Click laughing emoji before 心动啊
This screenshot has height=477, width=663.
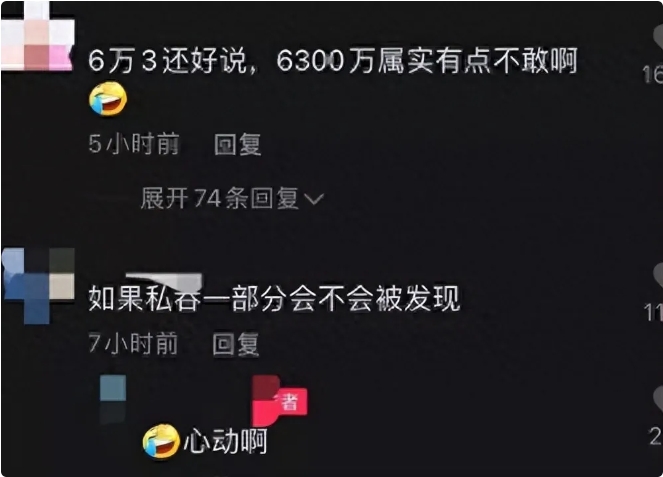click(160, 441)
